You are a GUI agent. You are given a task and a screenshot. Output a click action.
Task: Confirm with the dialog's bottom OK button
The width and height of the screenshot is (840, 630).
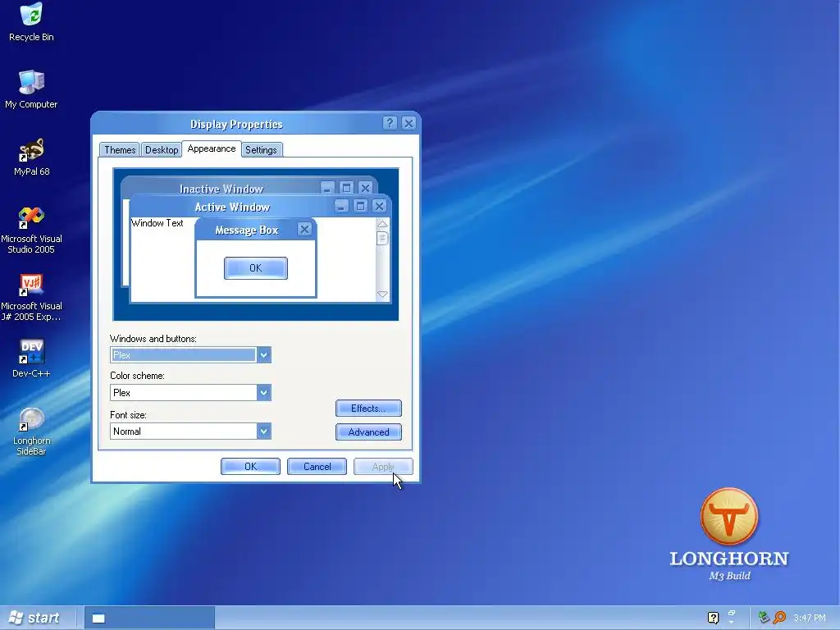coord(250,467)
